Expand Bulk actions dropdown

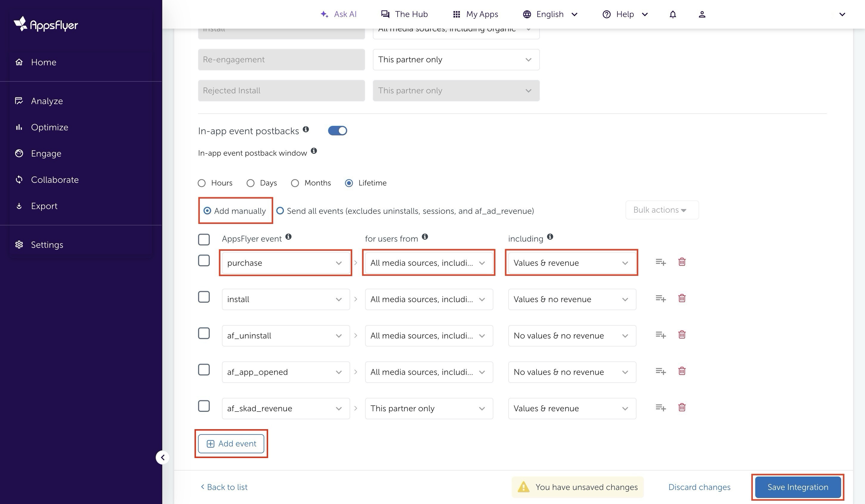[x=662, y=210]
